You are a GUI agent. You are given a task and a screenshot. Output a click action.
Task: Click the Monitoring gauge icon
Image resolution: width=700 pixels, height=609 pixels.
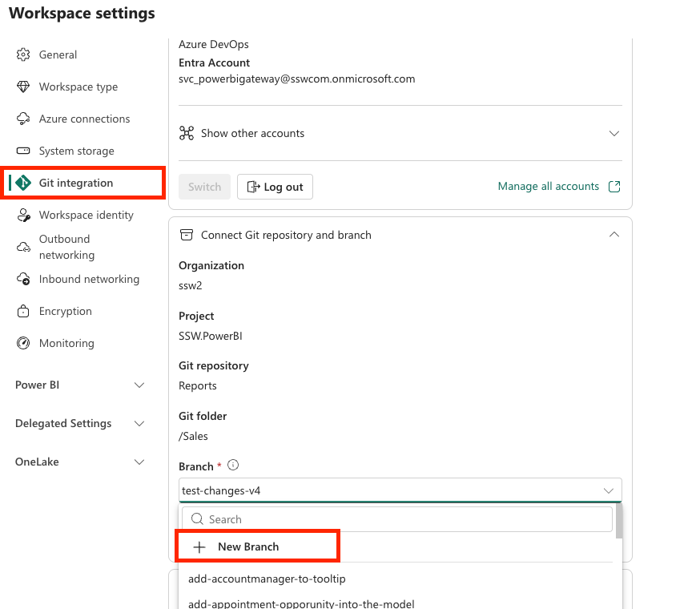click(23, 343)
